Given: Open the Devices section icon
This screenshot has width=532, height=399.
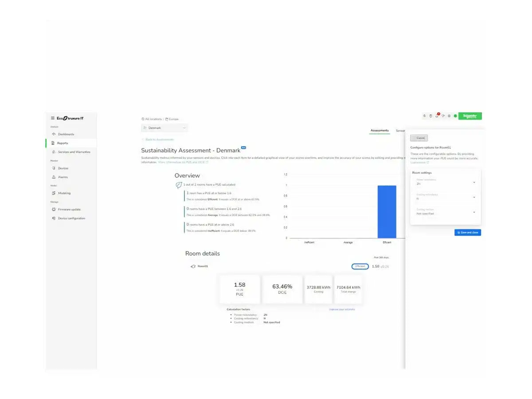Looking at the screenshot, I should point(54,168).
